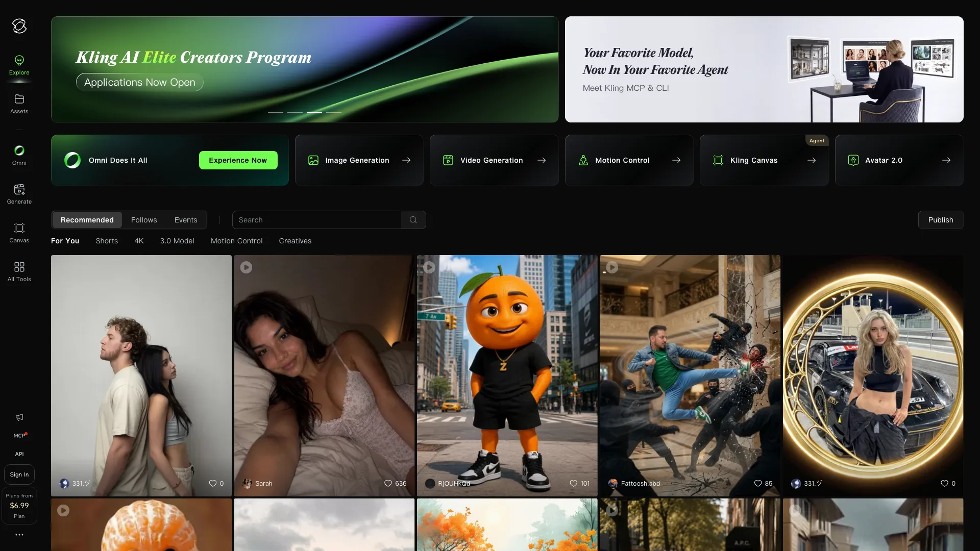Open MCP in the sidebar
The width and height of the screenshot is (980, 551).
(x=19, y=436)
